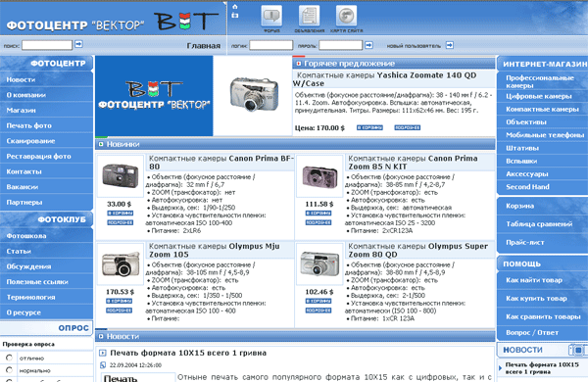Click the search input field
Image resolution: width=588 pixels, height=382 pixels.
[47, 45]
